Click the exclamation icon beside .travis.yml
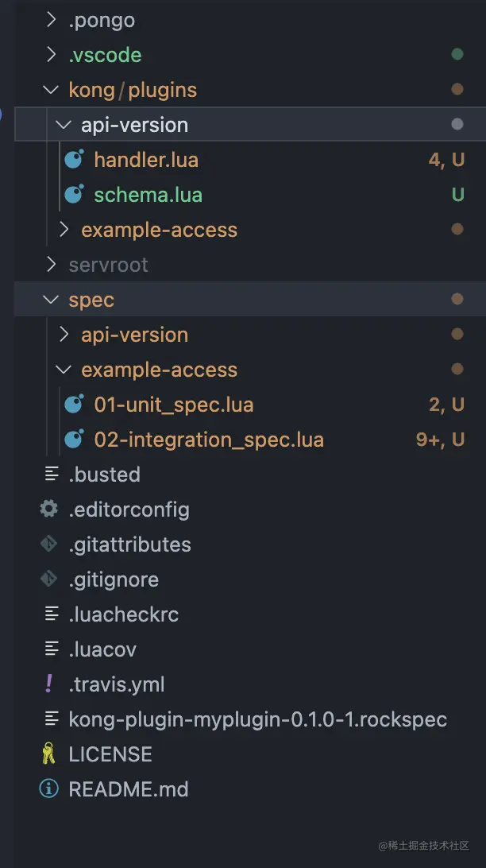Screen dimensions: 486x868 point(49,684)
